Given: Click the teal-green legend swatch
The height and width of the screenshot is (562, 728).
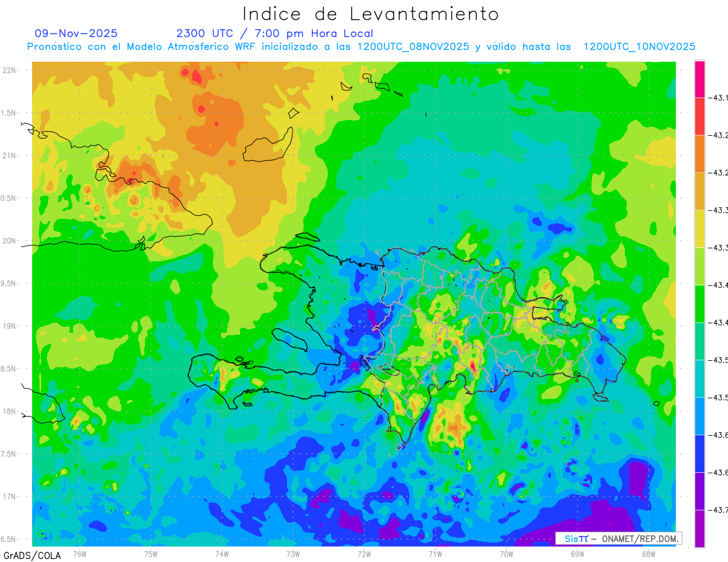Looking at the screenshot, I should [699, 341].
